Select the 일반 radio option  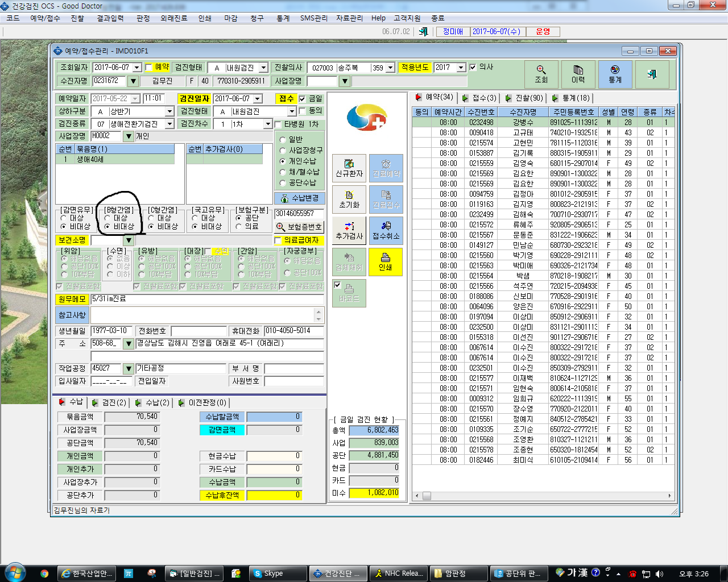tap(283, 140)
